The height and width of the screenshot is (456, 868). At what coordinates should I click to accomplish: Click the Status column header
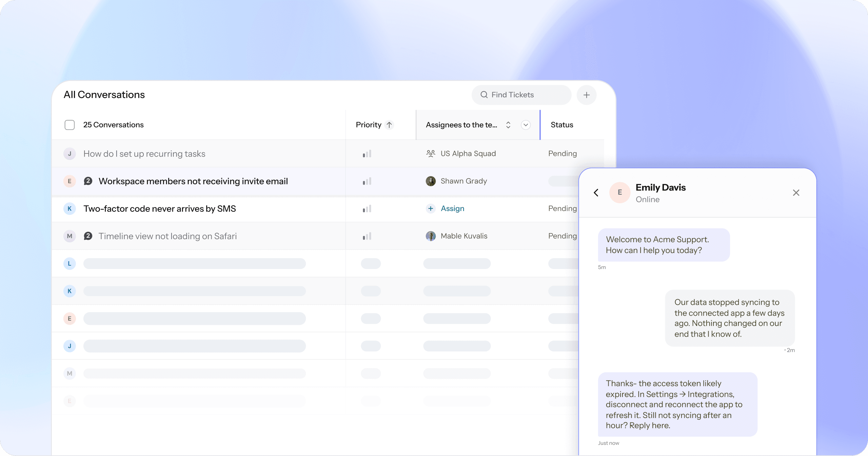562,125
